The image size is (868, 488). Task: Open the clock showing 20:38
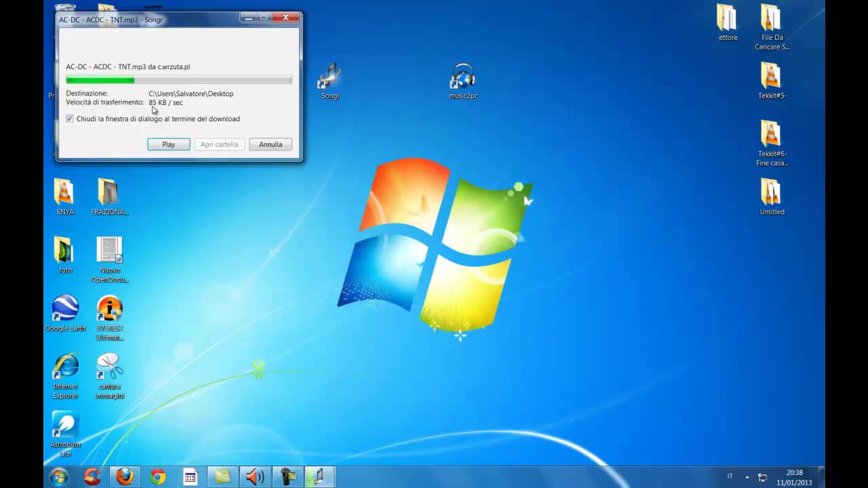pyautogui.click(x=794, y=477)
